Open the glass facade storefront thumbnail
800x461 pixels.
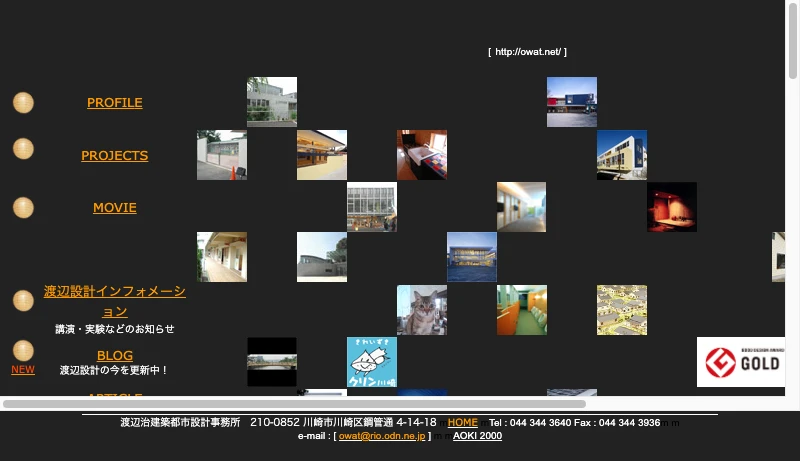[x=372, y=207]
